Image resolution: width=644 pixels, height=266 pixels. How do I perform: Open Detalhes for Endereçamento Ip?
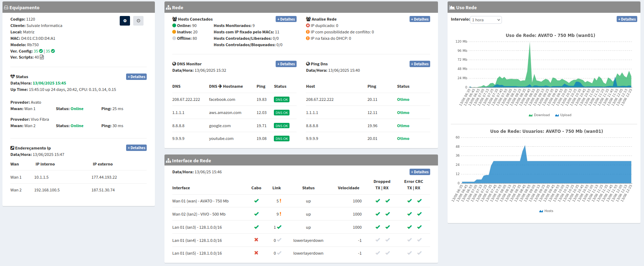(136, 148)
